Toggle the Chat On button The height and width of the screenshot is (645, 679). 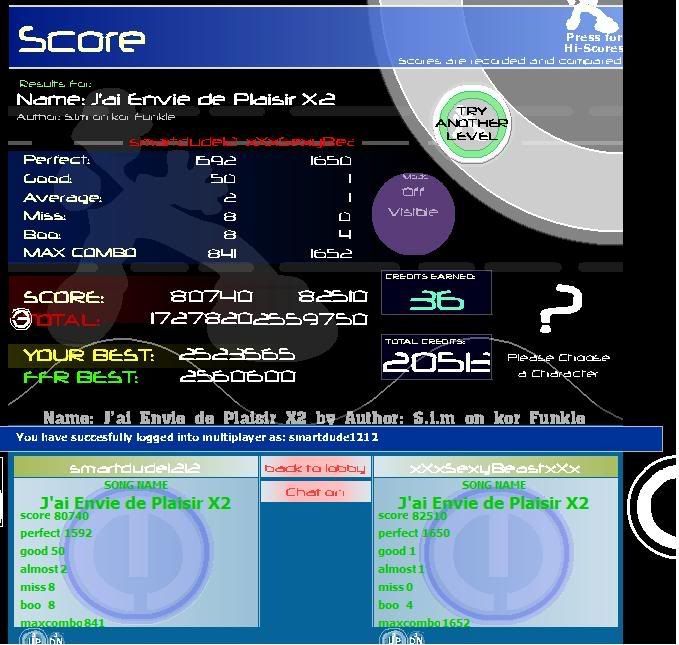click(x=315, y=492)
